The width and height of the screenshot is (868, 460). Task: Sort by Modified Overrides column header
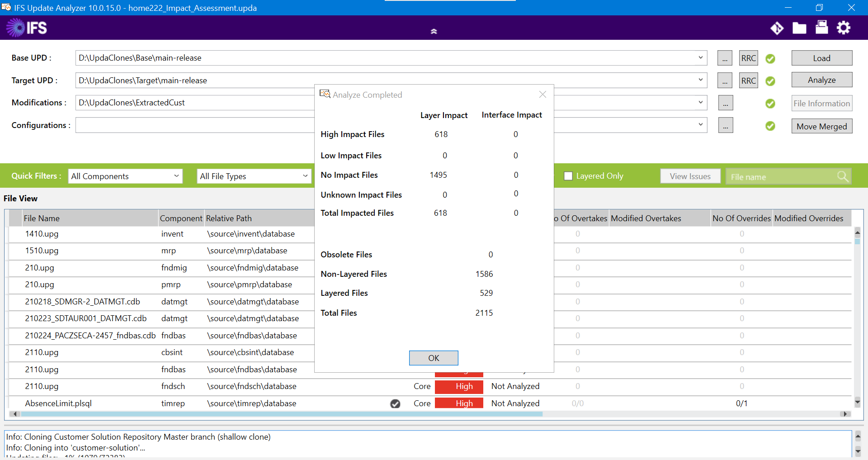tap(811, 218)
